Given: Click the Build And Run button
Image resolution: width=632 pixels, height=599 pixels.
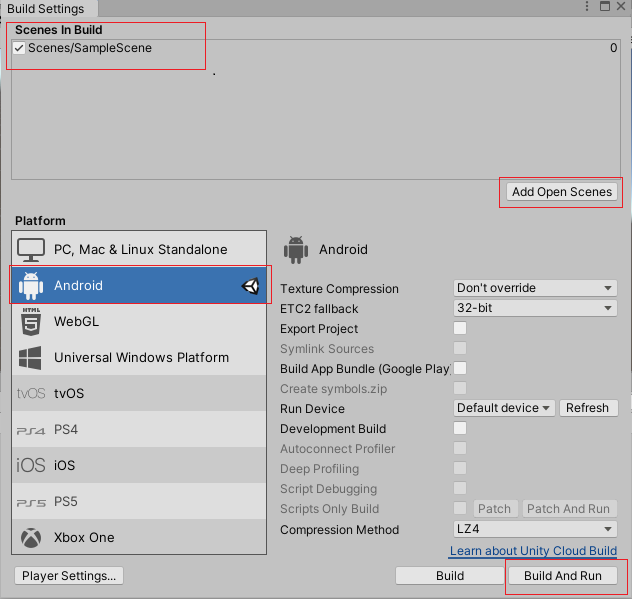Looking at the screenshot, I should [563, 576].
